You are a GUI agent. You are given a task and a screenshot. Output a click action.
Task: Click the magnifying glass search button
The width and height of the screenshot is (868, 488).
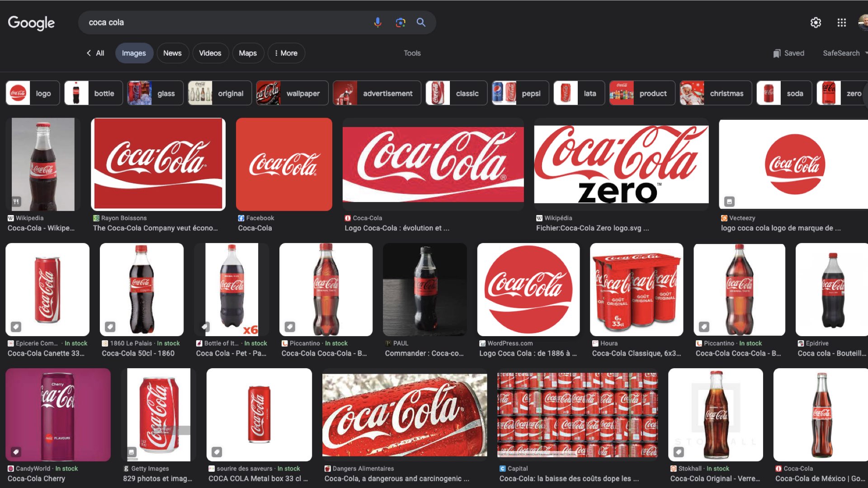click(421, 23)
